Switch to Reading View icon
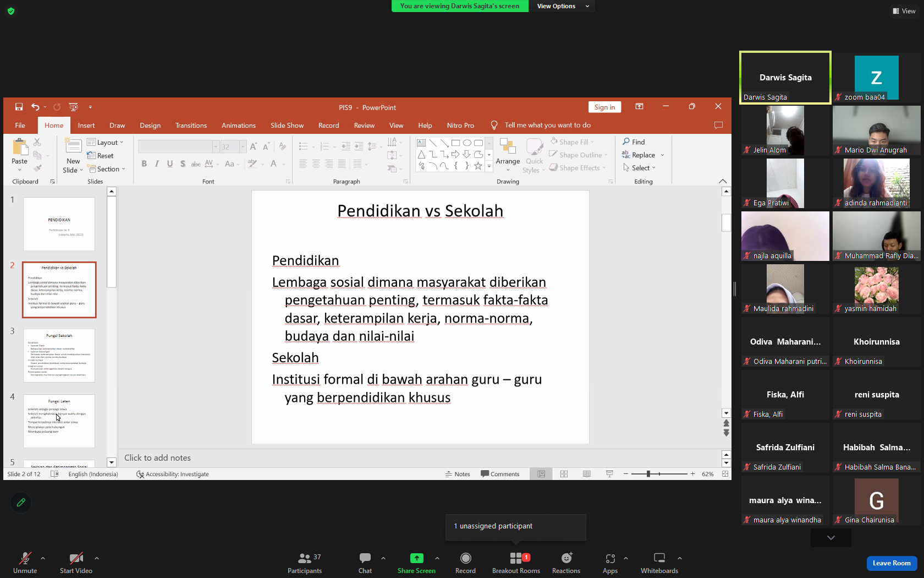Viewport: 924px width, 578px height. coord(587,474)
